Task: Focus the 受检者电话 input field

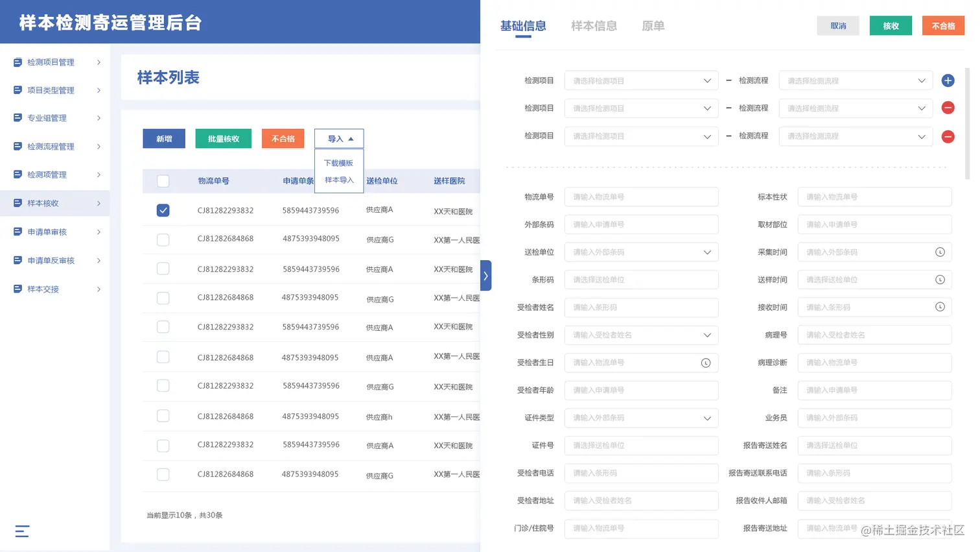Action: (641, 473)
